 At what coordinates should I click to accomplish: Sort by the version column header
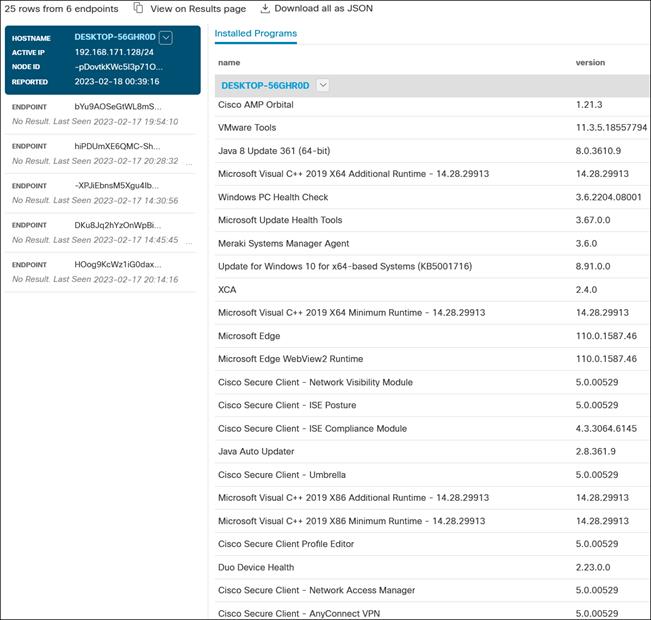[590, 63]
